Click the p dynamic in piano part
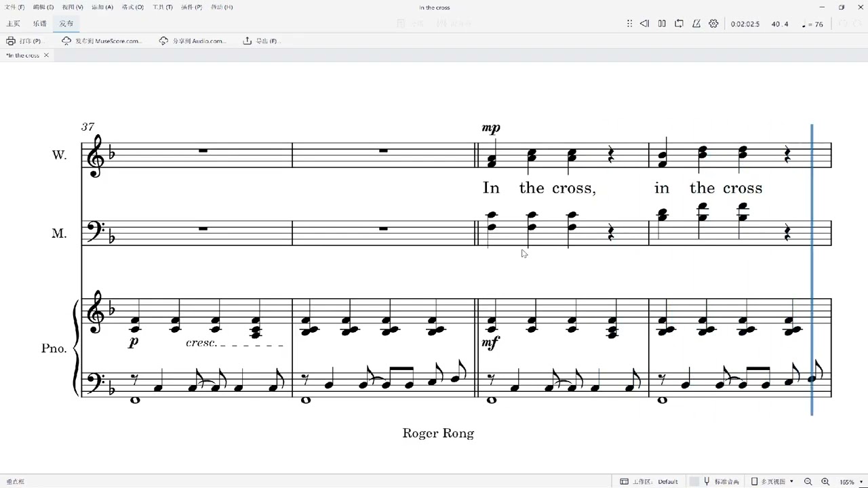 click(x=134, y=343)
